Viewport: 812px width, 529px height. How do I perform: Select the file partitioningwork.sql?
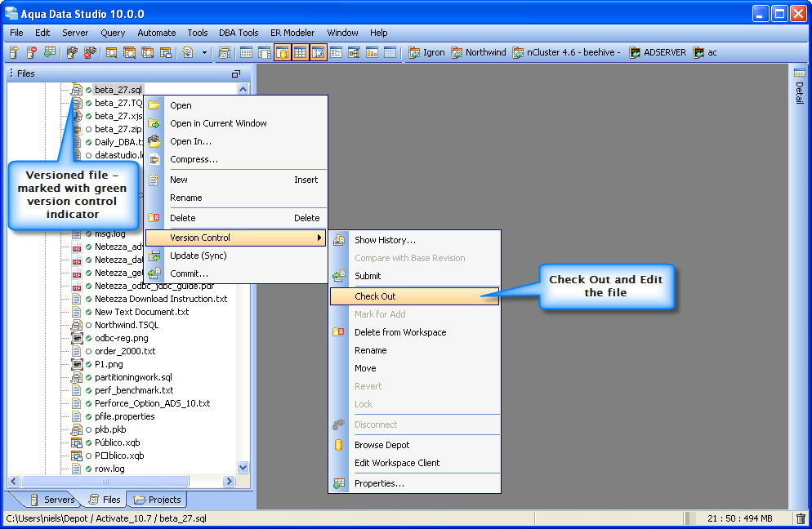coord(133,377)
